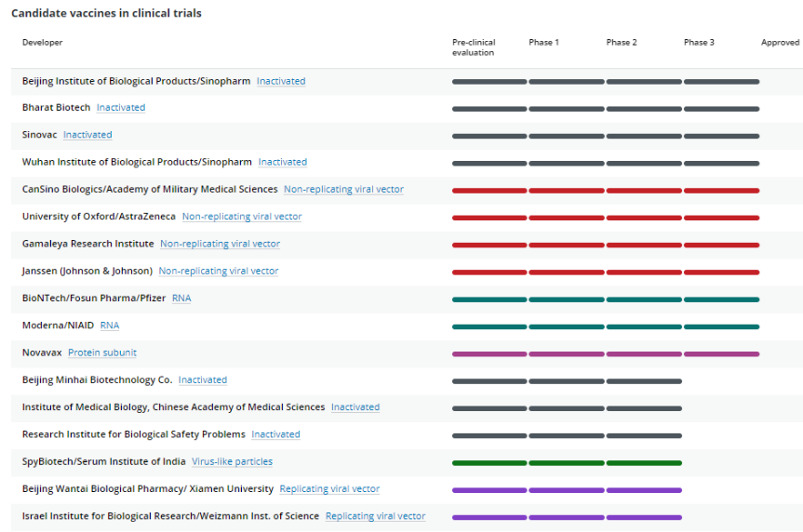
Task: Open Inactivated link for Research Institute for Biological Safety Problems
Action: (275, 434)
